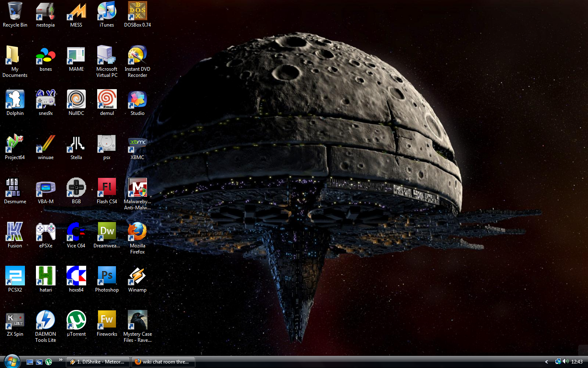
Task: Open the network connection tray icon
Action: (x=558, y=361)
